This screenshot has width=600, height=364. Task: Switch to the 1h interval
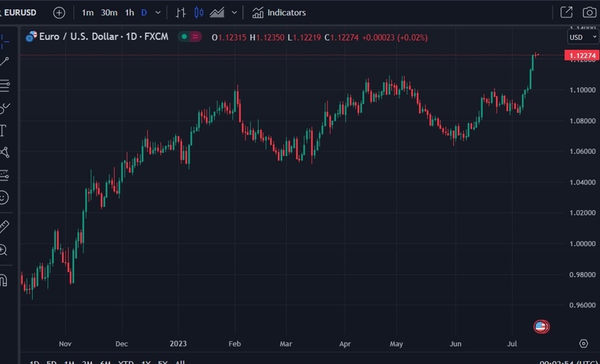[130, 13]
